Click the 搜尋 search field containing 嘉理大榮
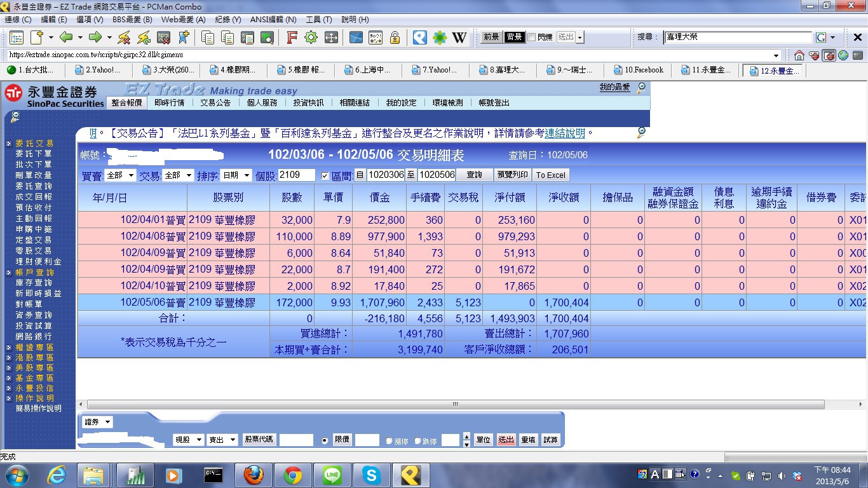 pos(738,37)
